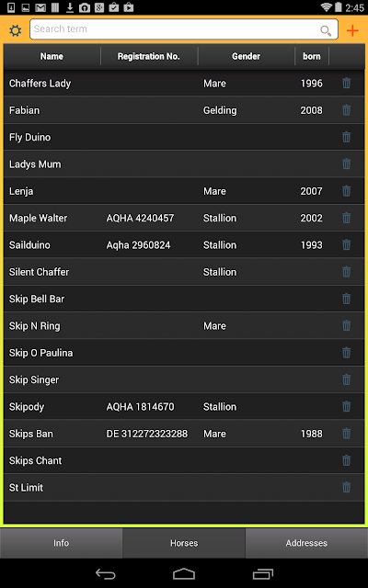Switch to the Info tab

[61, 543]
